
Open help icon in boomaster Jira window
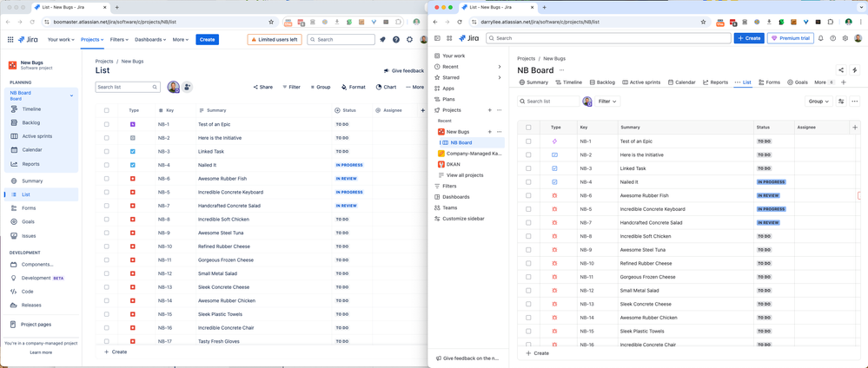click(396, 40)
